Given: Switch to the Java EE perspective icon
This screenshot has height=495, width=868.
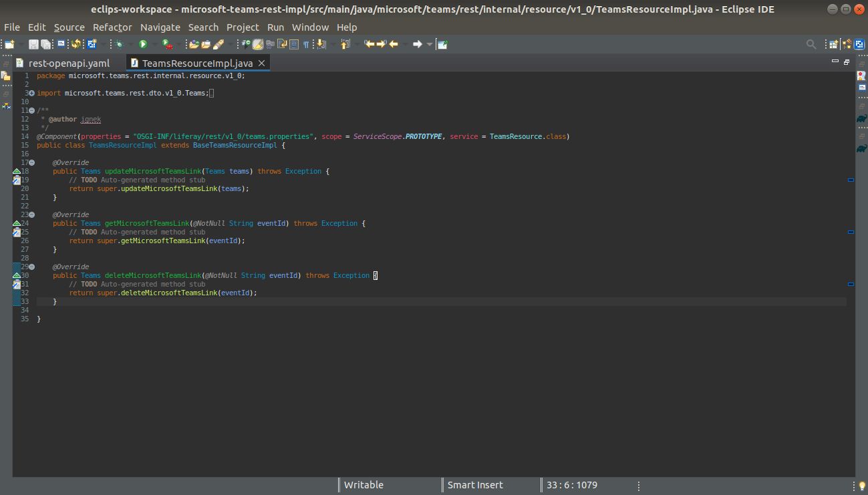Looking at the screenshot, I should (847, 44).
